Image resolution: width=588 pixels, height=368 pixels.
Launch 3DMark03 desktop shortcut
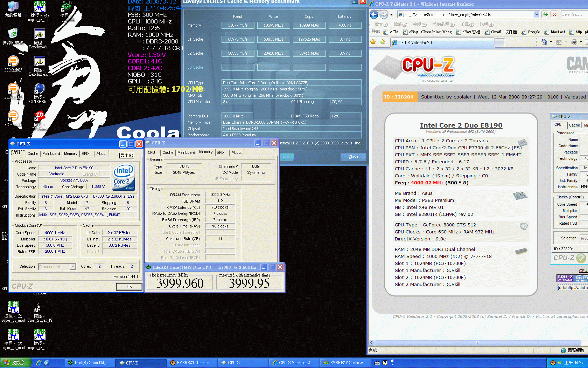(13, 64)
